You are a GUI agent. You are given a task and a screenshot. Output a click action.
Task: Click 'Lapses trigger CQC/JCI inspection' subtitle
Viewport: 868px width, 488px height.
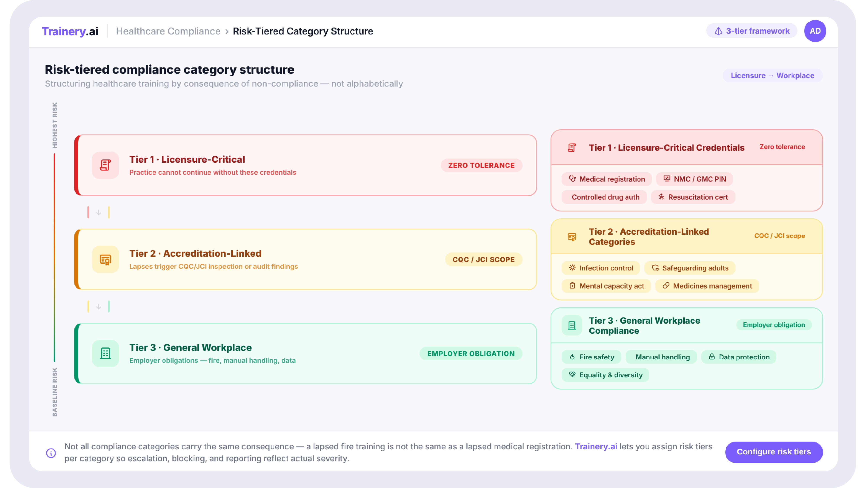click(x=213, y=266)
